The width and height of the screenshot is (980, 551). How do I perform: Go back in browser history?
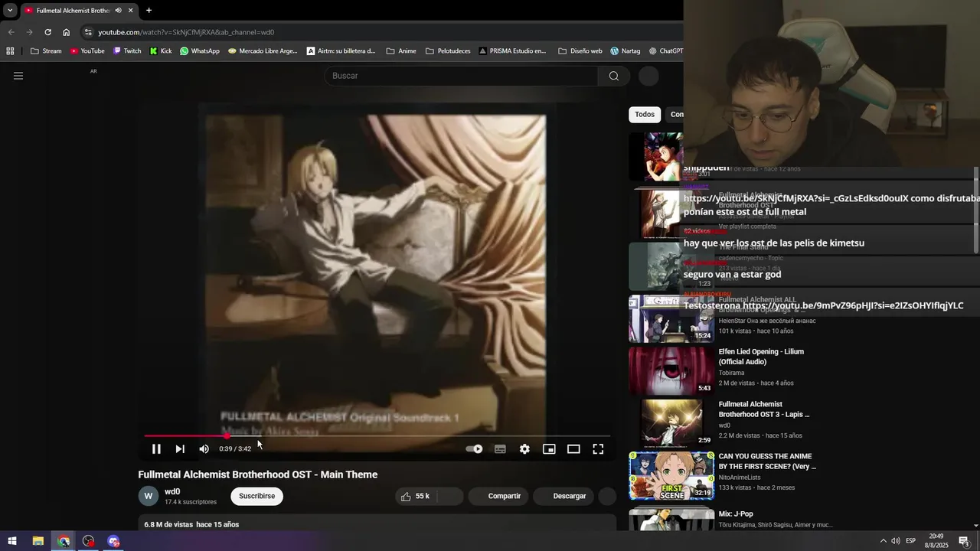click(11, 32)
